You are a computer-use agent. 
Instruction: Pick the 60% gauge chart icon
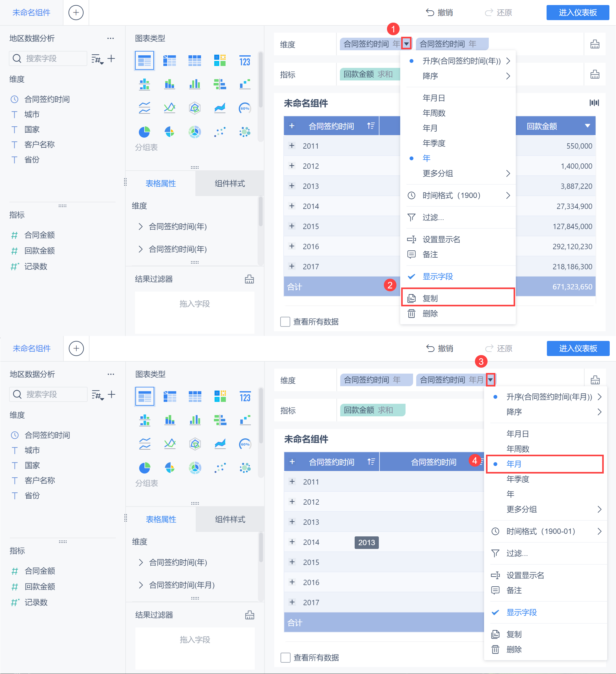pos(245,108)
